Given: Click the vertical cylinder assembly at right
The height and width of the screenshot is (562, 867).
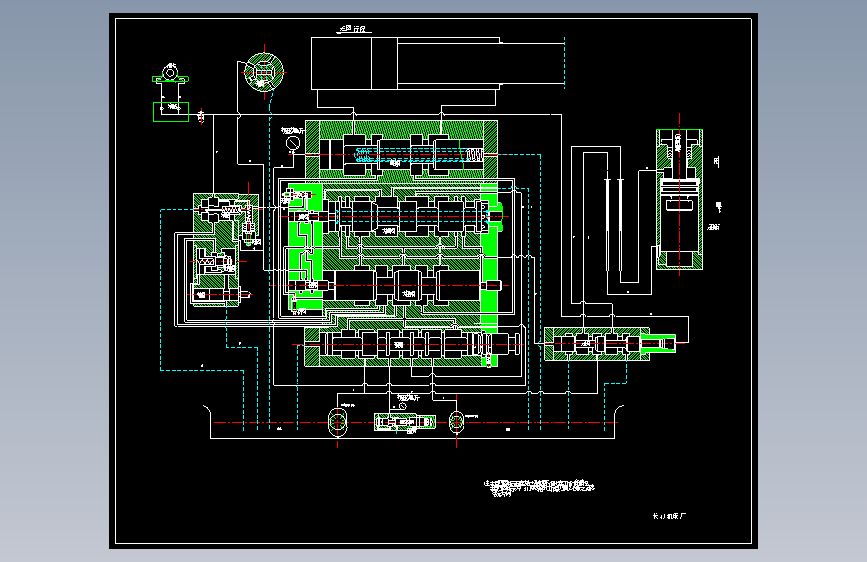Looking at the screenshot, I should coord(680,200).
